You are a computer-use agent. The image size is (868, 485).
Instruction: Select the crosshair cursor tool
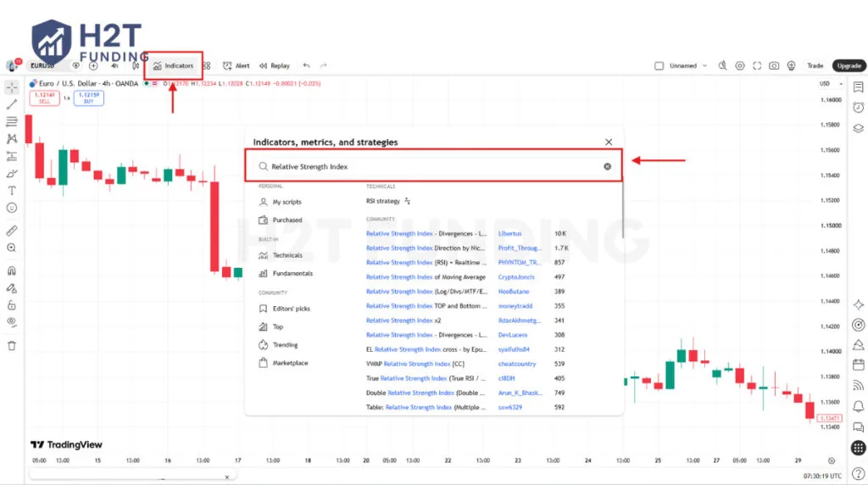click(12, 87)
